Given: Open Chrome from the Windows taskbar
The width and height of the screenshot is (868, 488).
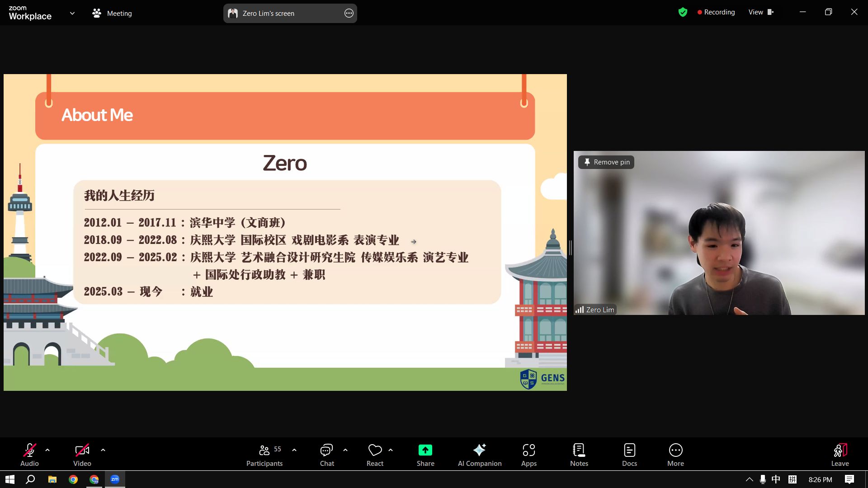Looking at the screenshot, I should (x=73, y=479).
